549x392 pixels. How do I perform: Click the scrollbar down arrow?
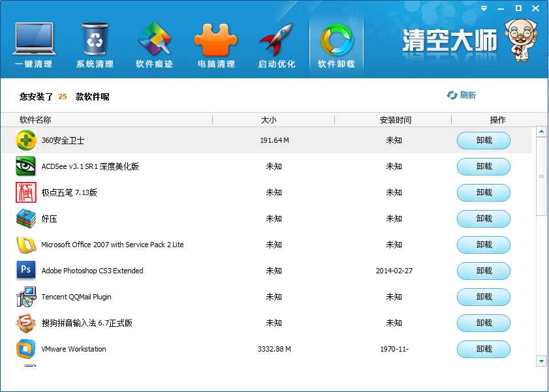[x=541, y=361]
